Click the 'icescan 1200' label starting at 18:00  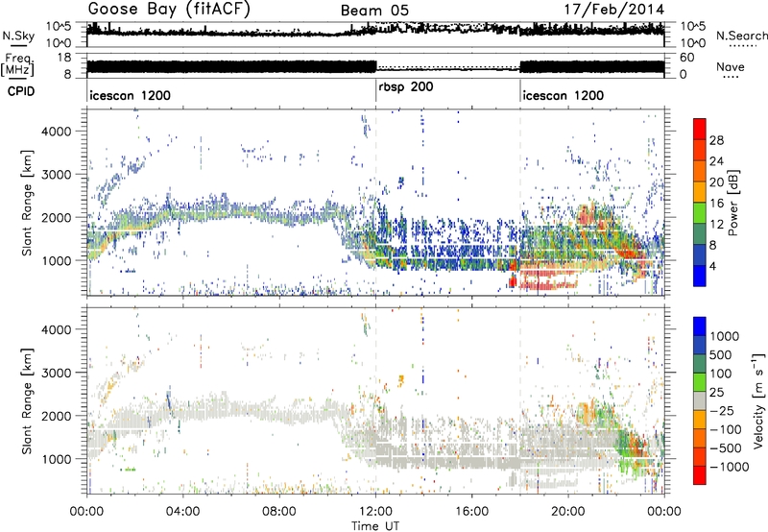pyautogui.click(x=564, y=95)
